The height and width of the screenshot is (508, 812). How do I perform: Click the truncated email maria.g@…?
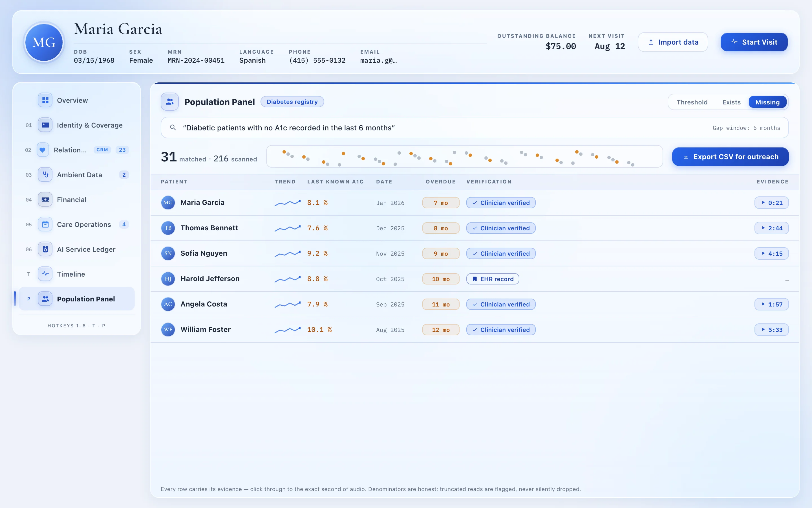click(x=378, y=60)
